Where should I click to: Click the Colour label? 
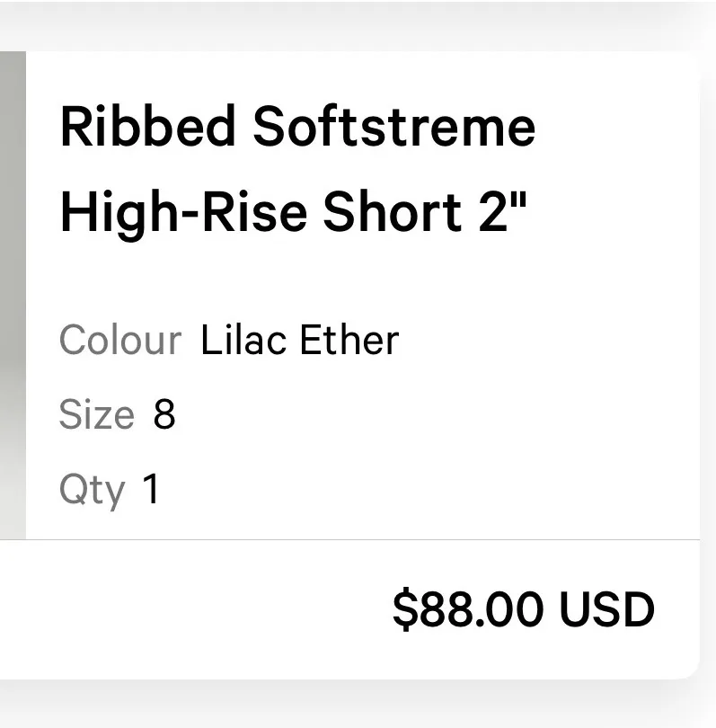click(120, 340)
